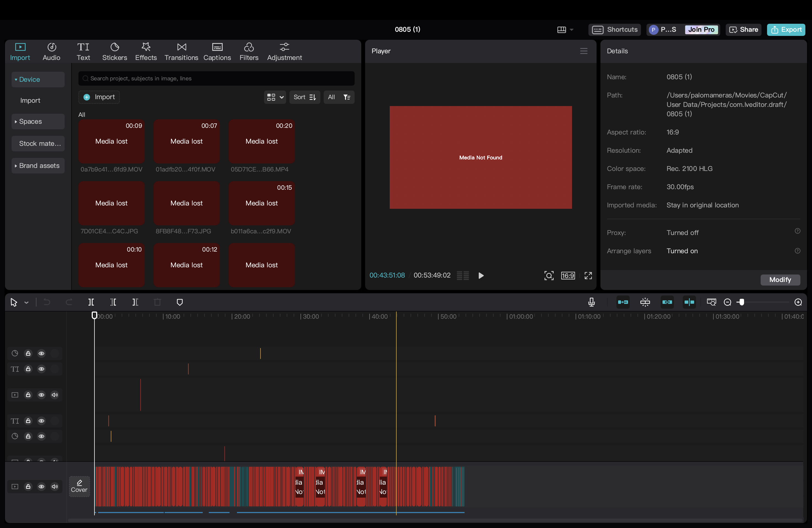
Task: Click the timeline zoom-out minus icon
Action: (727, 302)
